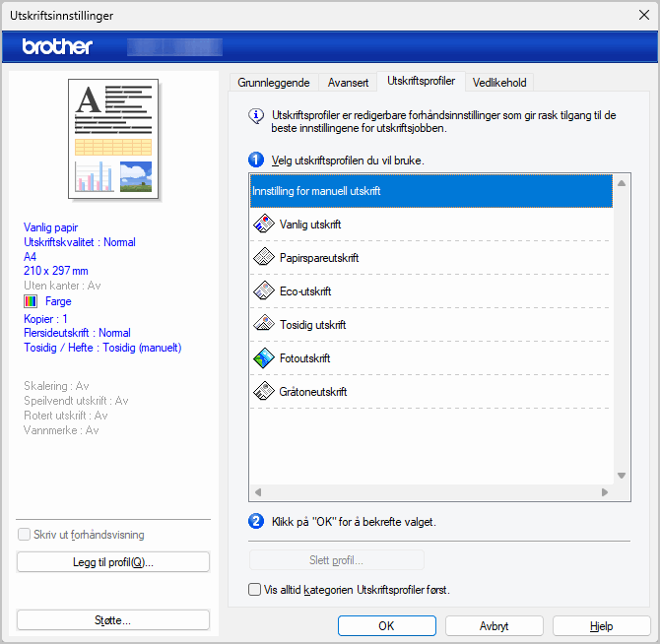The image size is (660, 644).
Task: Click the Legg til profil button
Action: click(x=113, y=562)
